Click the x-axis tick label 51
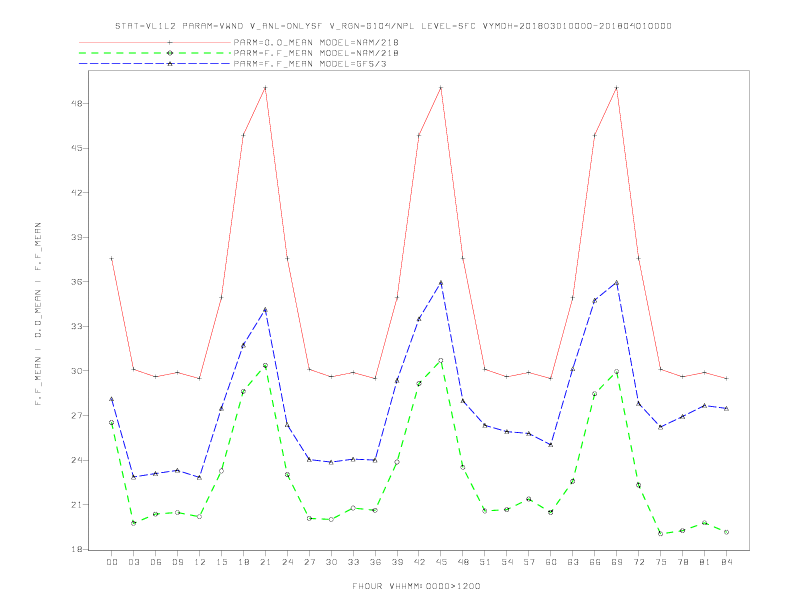The image size is (792, 612). point(485,562)
